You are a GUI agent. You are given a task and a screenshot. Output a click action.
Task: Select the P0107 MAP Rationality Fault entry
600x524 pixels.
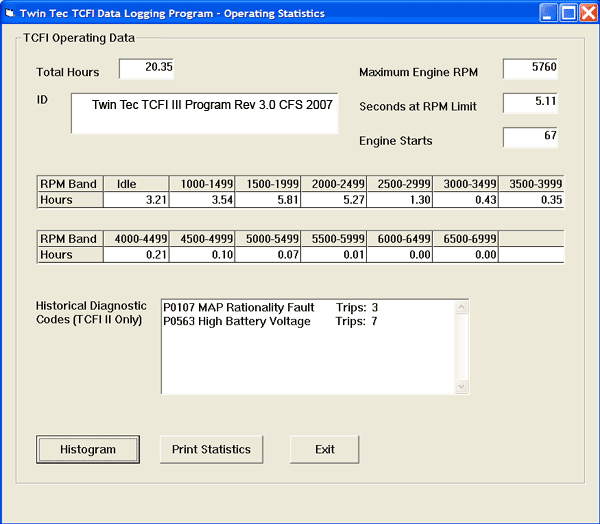[x=239, y=307]
